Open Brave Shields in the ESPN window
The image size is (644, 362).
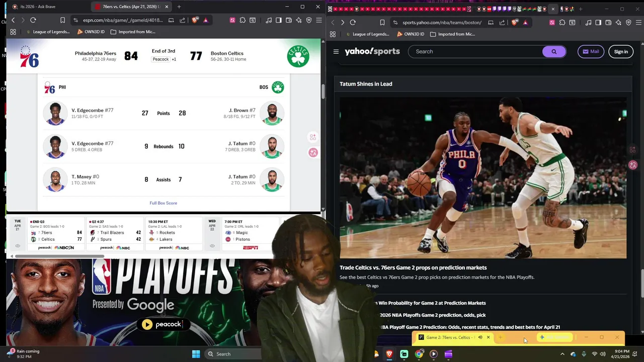coord(195,20)
